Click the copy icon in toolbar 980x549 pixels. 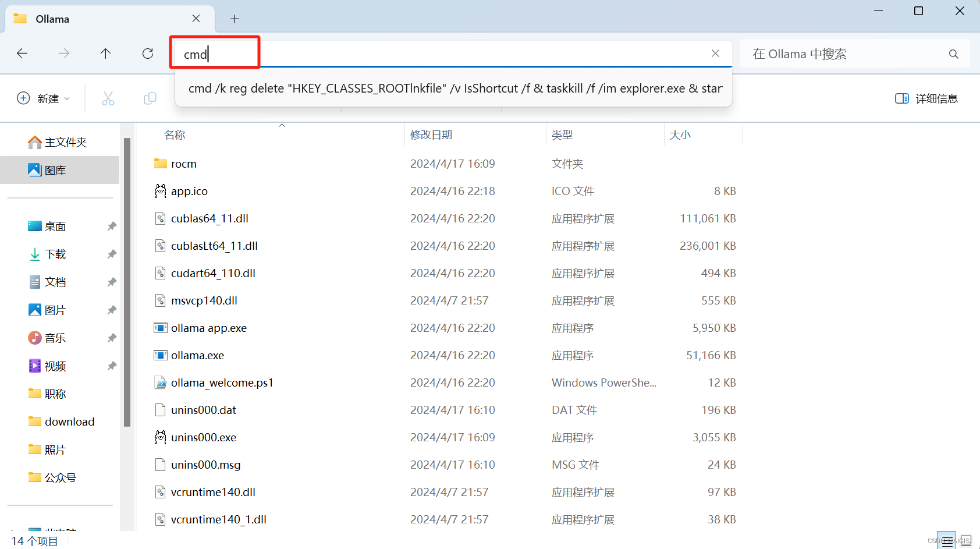click(150, 98)
